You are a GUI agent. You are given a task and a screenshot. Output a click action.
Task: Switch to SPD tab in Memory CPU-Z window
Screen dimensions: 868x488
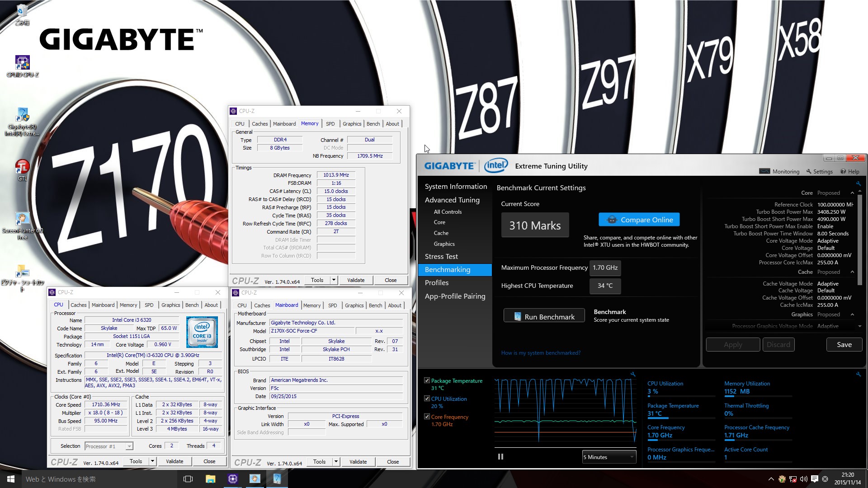(x=330, y=124)
